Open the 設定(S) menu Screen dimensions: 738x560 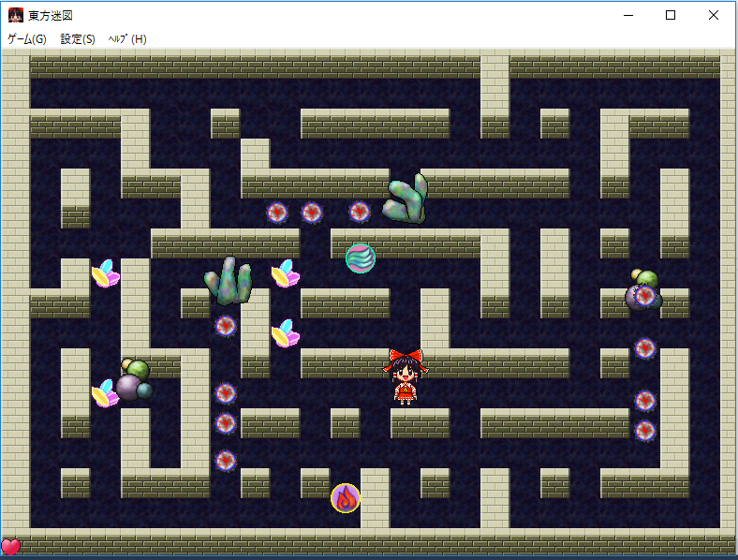[x=78, y=38]
